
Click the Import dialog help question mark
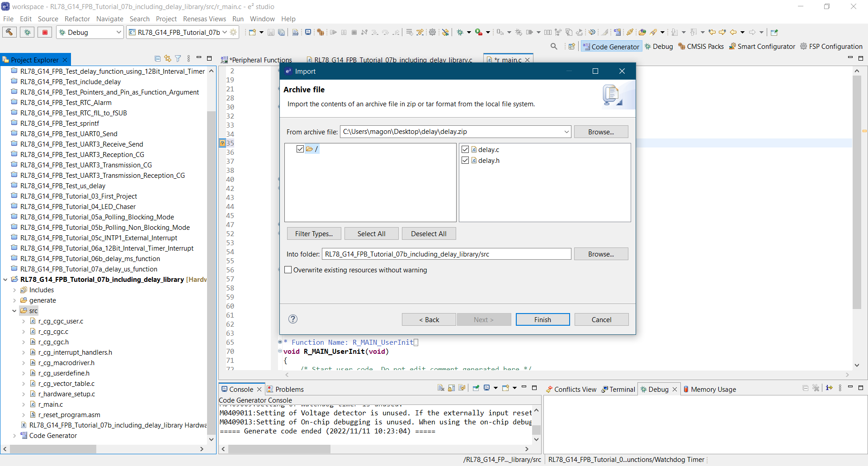pos(293,319)
